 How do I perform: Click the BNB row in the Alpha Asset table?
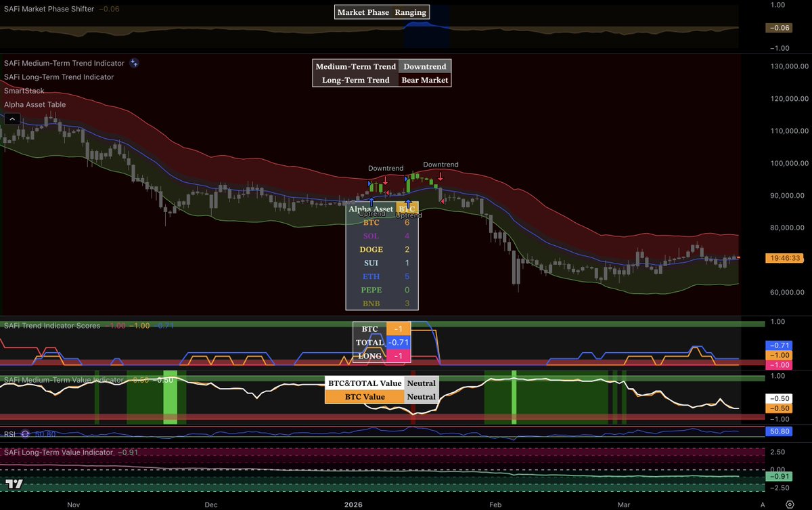382,303
